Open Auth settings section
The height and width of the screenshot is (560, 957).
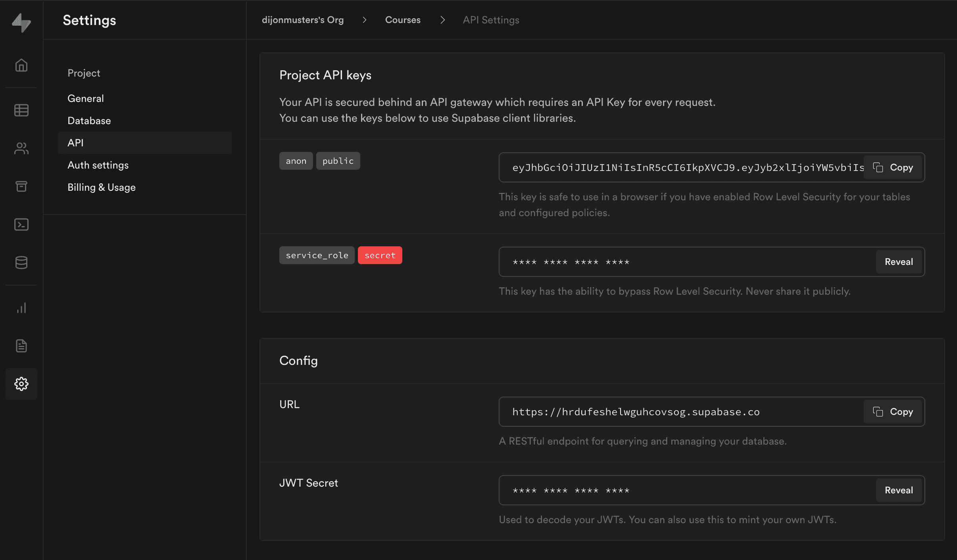point(98,165)
